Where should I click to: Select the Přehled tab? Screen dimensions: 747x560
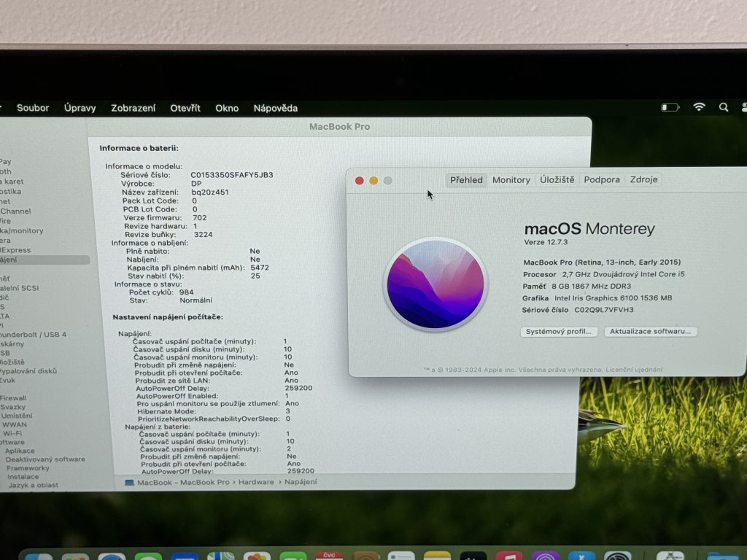466,180
